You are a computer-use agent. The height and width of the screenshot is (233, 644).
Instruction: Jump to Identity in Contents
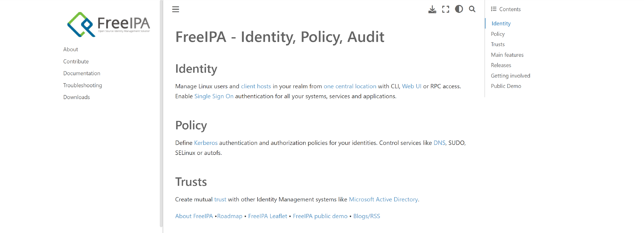point(501,24)
